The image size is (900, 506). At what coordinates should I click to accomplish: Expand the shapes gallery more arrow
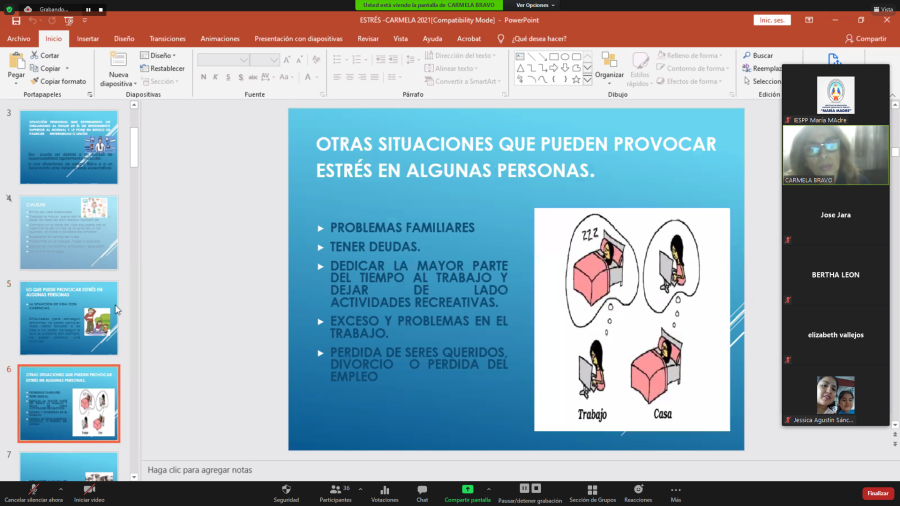(587, 80)
